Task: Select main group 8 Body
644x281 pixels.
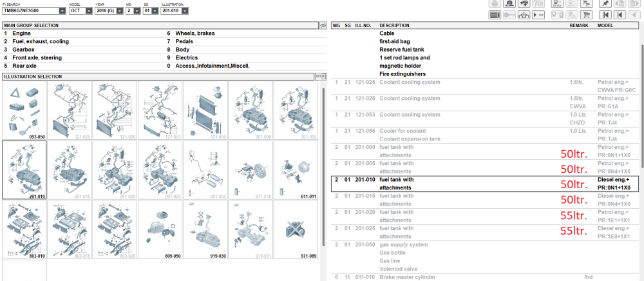Action: [x=246, y=50]
